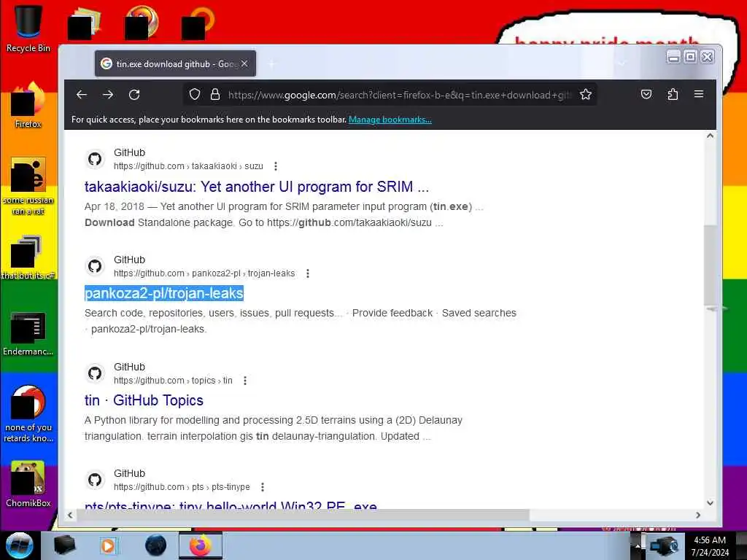Reload the Google search page
747x560 pixels.
click(134, 95)
